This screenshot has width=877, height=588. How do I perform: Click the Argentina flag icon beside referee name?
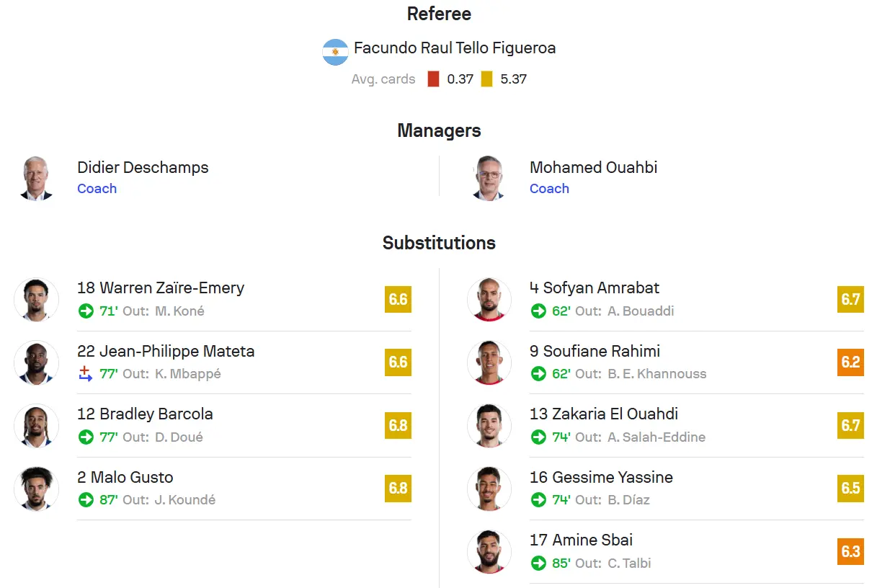coord(335,52)
